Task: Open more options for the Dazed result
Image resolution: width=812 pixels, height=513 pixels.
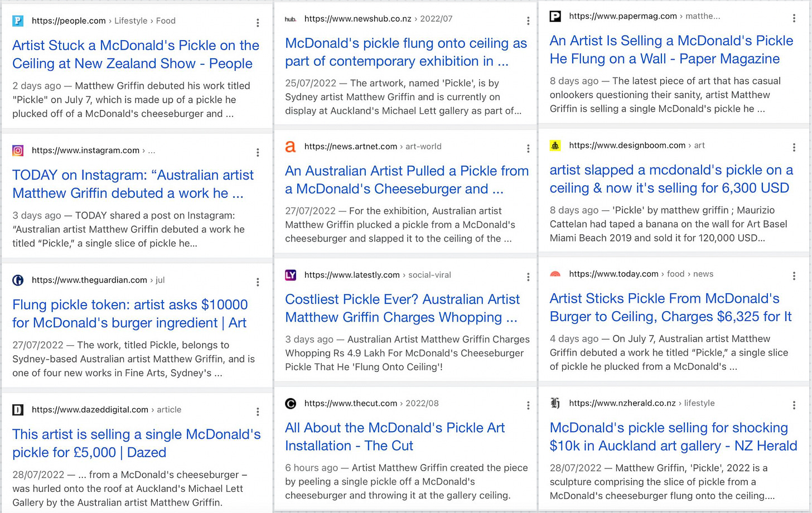Action: (x=258, y=412)
